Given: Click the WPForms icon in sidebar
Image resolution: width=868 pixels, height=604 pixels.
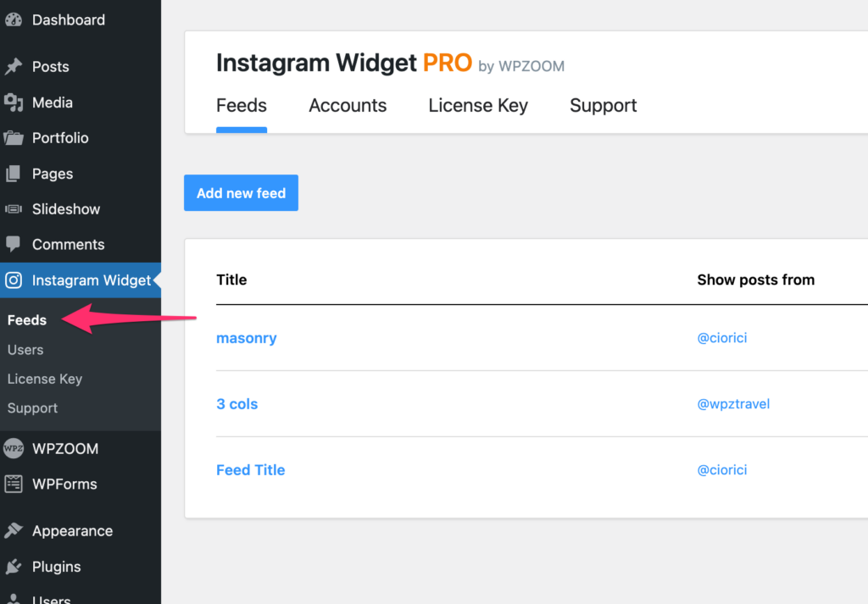Looking at the screenshot, I should pos(14,484).
